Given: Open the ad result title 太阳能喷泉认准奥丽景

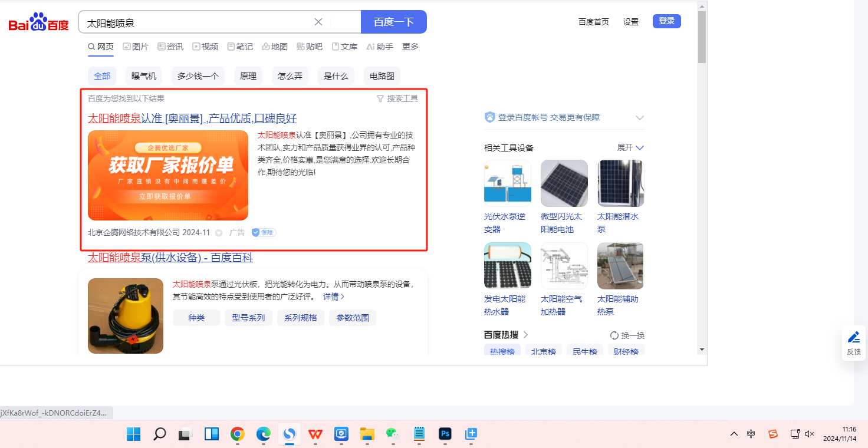Looking at the screenshot, I should 192,118.
